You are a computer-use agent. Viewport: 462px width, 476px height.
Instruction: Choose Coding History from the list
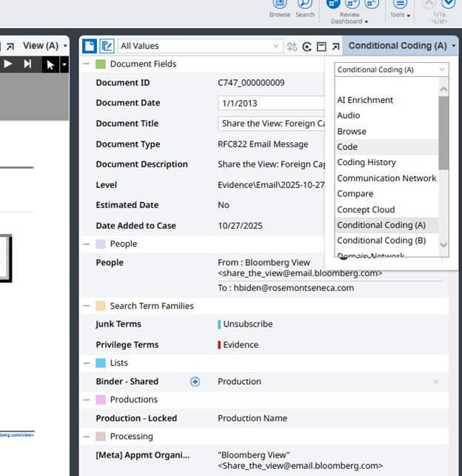(x=386, y=162)
